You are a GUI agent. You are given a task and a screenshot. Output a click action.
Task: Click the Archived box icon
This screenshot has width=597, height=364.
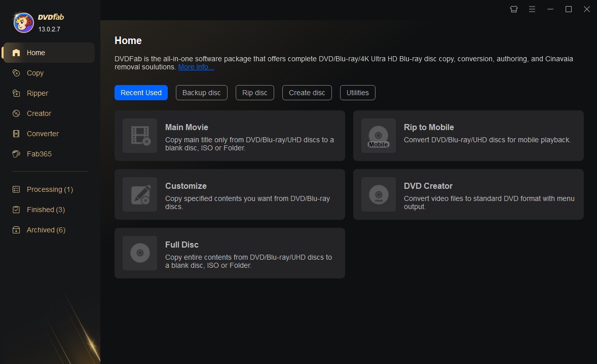[x=16, y=230]
